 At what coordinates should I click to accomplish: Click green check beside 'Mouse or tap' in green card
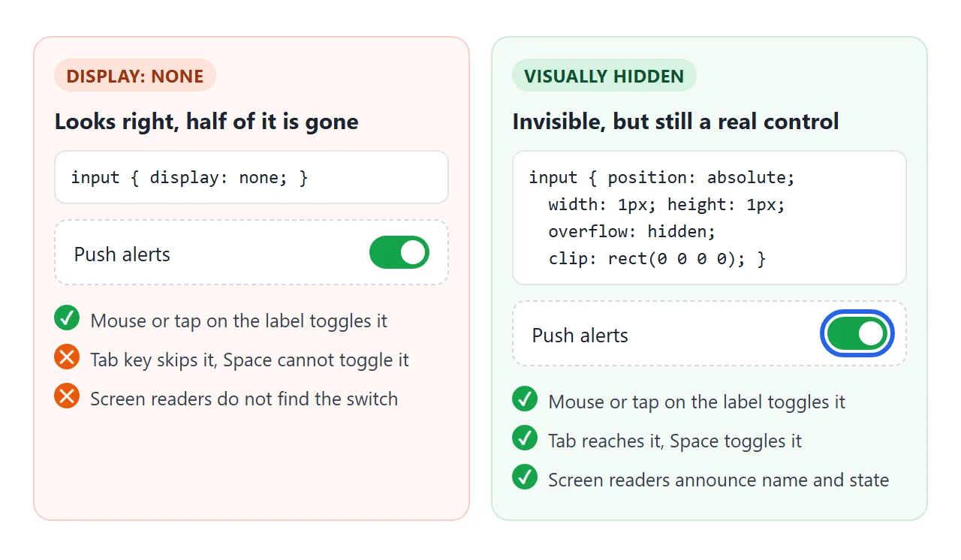click(x=525, y=399)
